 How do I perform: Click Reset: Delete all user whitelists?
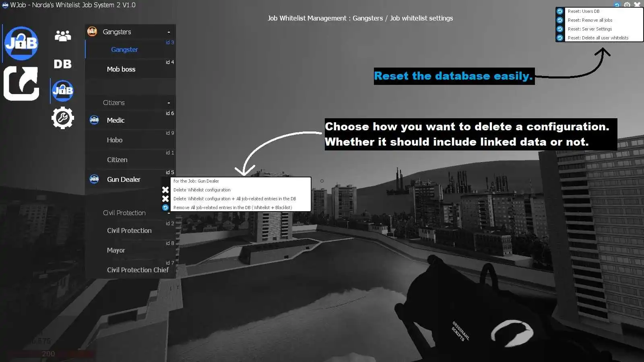(598, 37)
